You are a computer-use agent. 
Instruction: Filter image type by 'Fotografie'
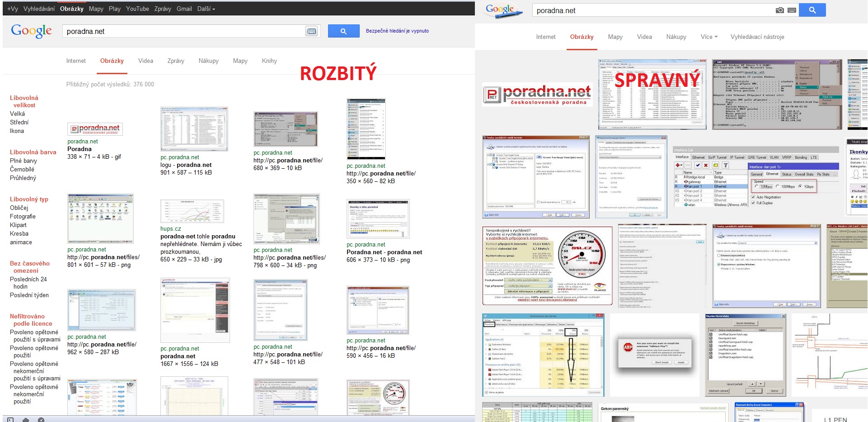[x=23, y=216]
